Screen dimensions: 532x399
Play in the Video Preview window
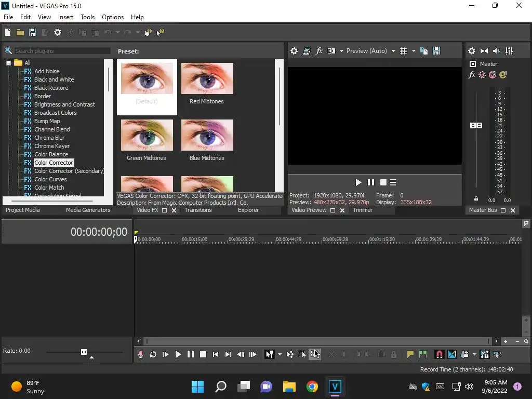[x=358, y=182]
